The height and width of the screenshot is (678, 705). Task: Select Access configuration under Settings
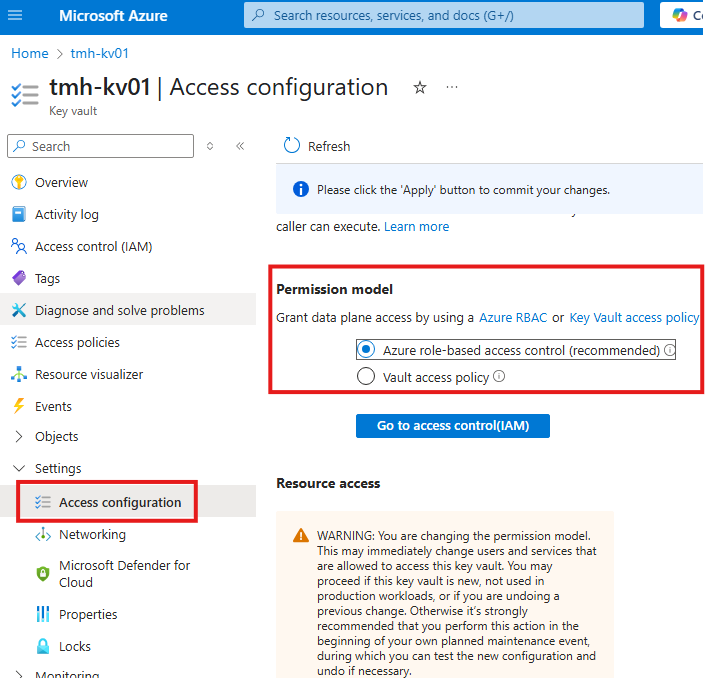click(x=128, y=502)
